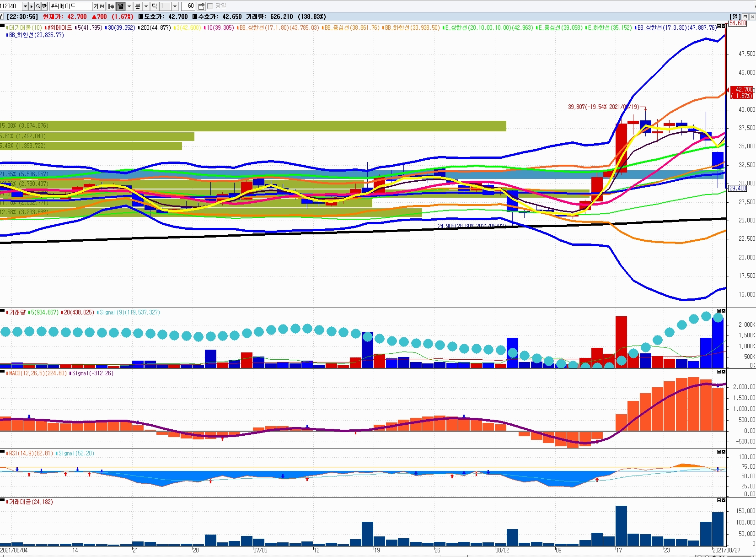Click the jump-to-first chart icon
This screenshot has width=756, height=557.
[111, 6]
